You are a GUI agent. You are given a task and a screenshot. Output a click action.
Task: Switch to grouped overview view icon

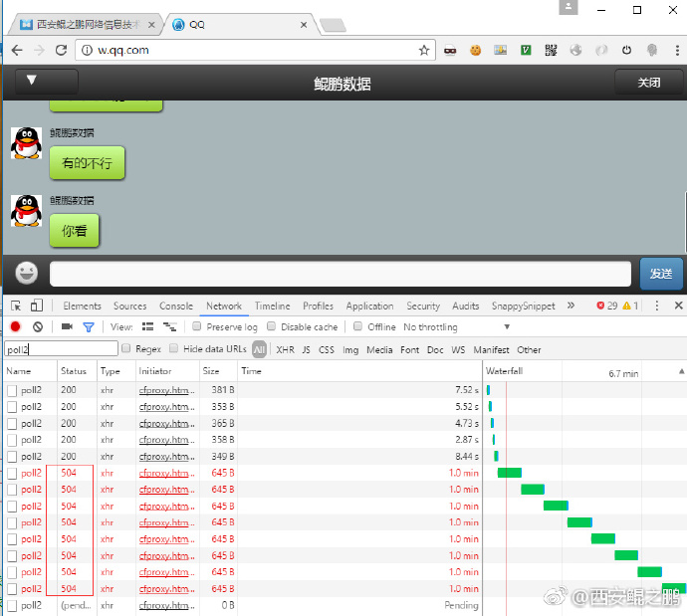(169, 326)
